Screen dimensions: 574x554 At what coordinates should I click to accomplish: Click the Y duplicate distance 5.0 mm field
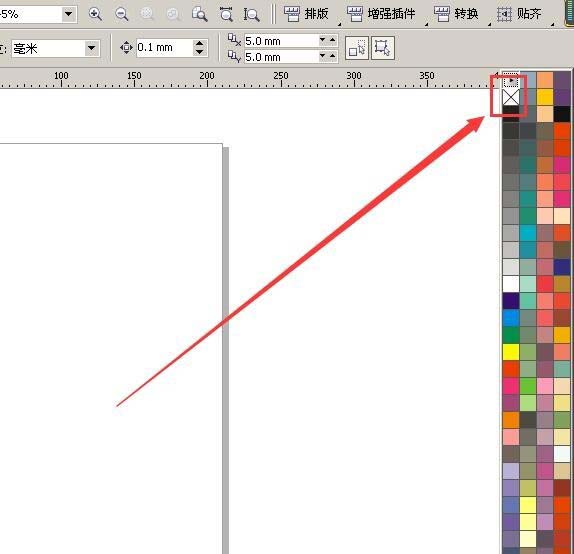(x=281, y=57)
